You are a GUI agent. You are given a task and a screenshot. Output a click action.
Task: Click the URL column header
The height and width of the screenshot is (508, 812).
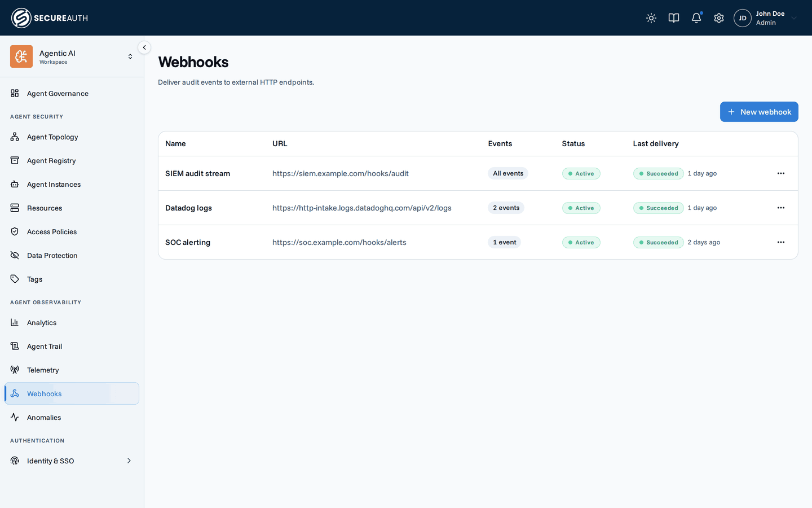pyautogui.click(x=280, y=143)
